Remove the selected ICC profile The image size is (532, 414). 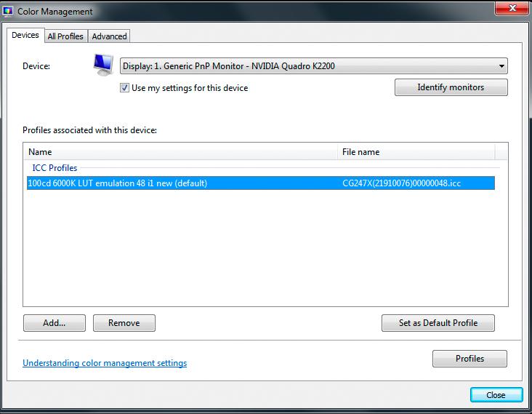[124, 322]
